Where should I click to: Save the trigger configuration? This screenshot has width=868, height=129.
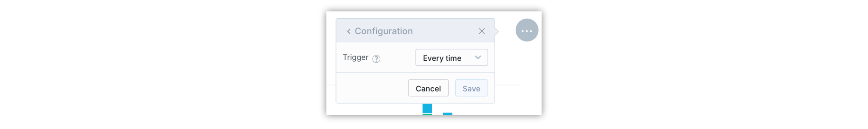471,88
